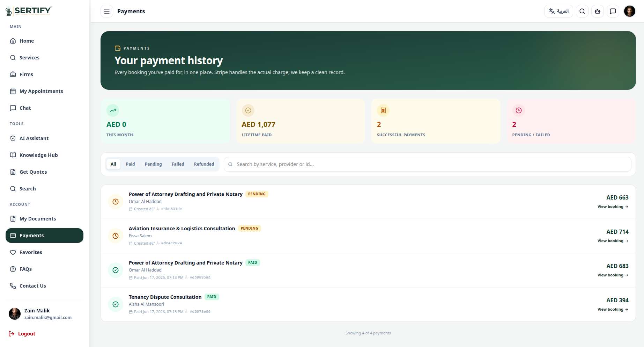
Task: Open My Appointments in the sidebar
Action: (44, 91)
